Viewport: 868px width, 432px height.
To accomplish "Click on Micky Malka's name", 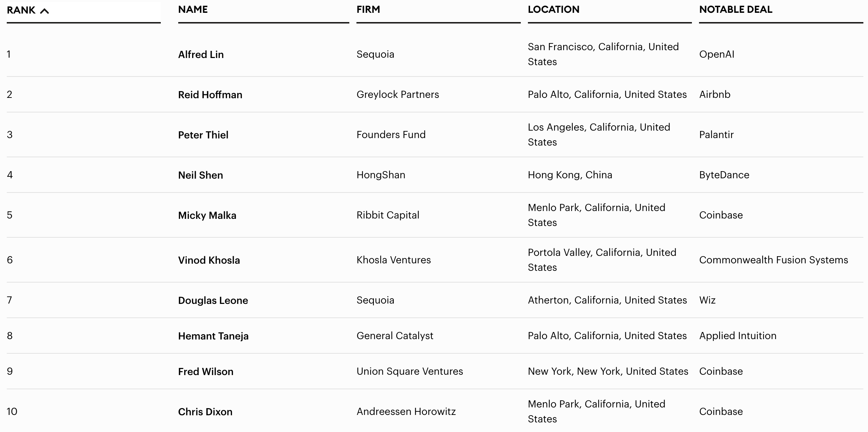I will click(x=207, y=215).
